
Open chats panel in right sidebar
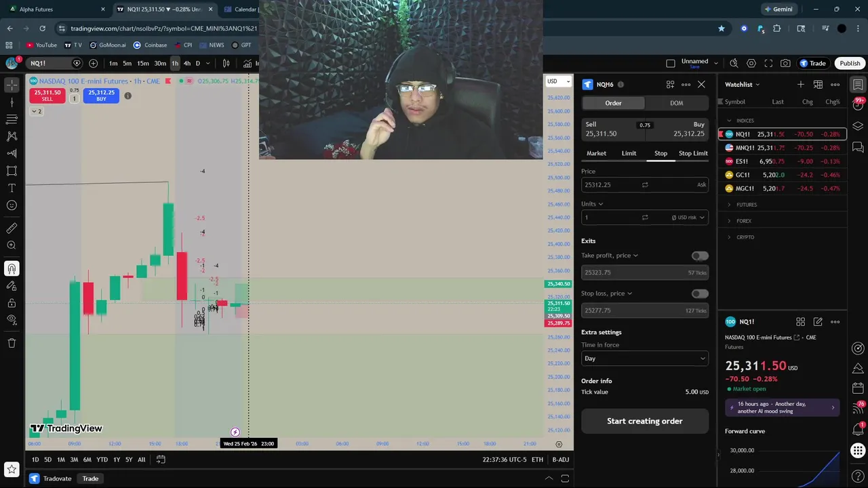[x=858, y=147]
